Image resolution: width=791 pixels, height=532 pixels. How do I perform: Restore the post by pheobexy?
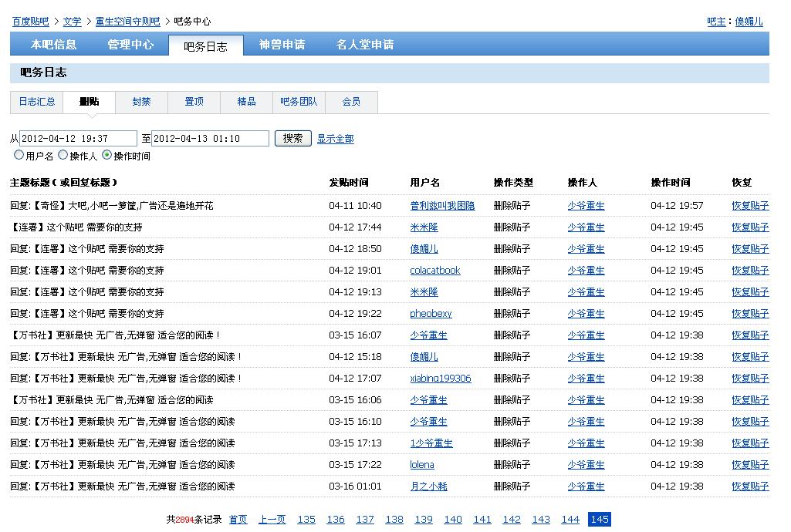[750, 314]
